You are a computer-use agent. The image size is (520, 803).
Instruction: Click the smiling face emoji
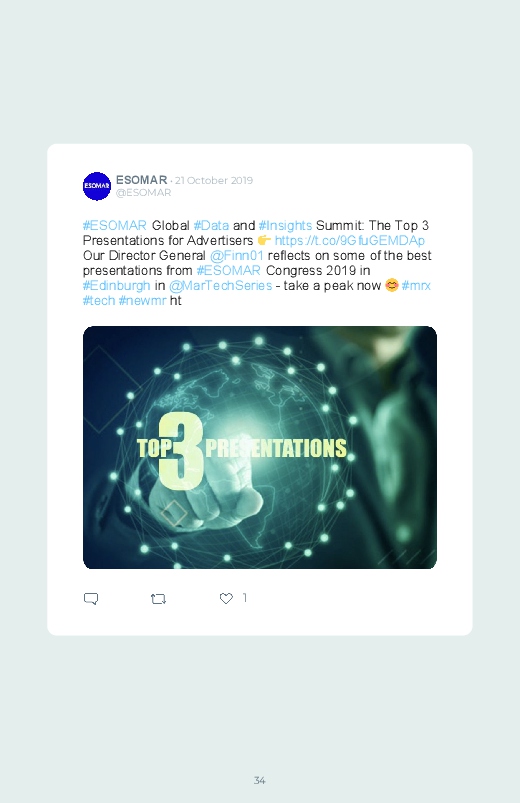coord(391,285)
